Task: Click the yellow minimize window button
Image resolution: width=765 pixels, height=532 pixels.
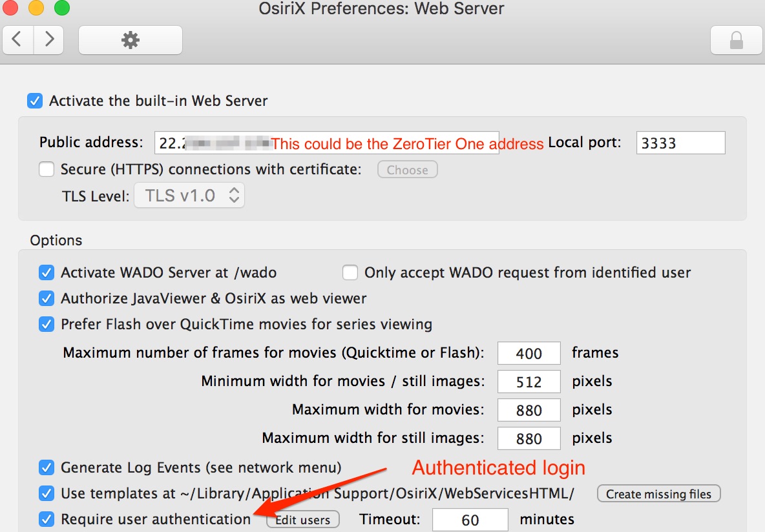Action: [36, 8]
